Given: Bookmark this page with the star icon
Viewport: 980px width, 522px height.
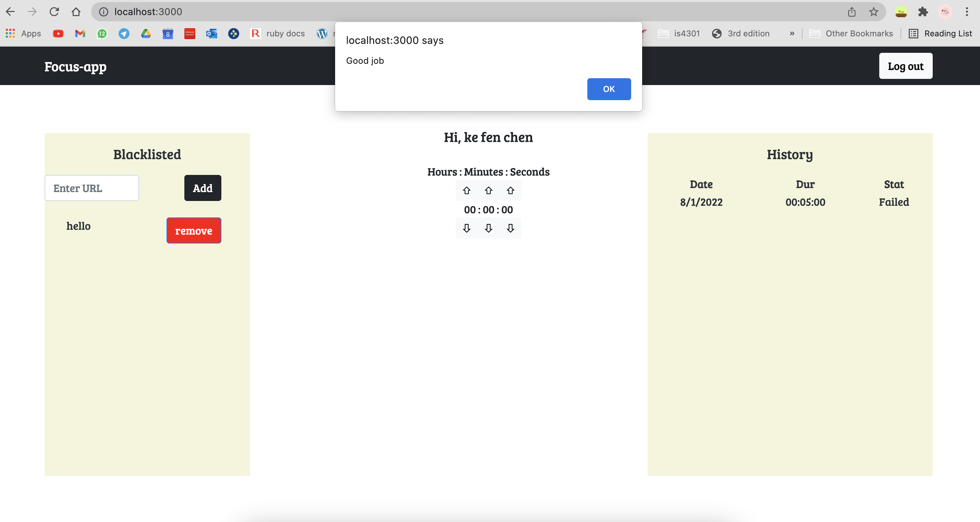Looking at the screenshot, I should [873, 12].
